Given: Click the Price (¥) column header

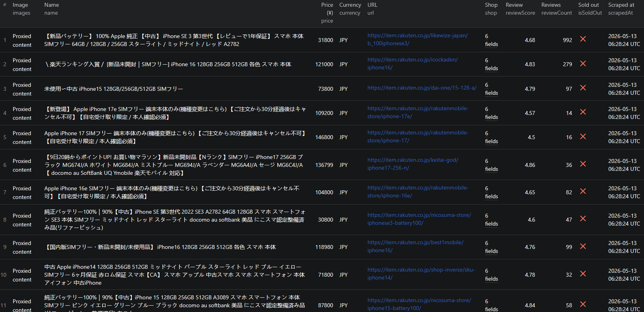Looking at the screenshot, I should 327,13.
